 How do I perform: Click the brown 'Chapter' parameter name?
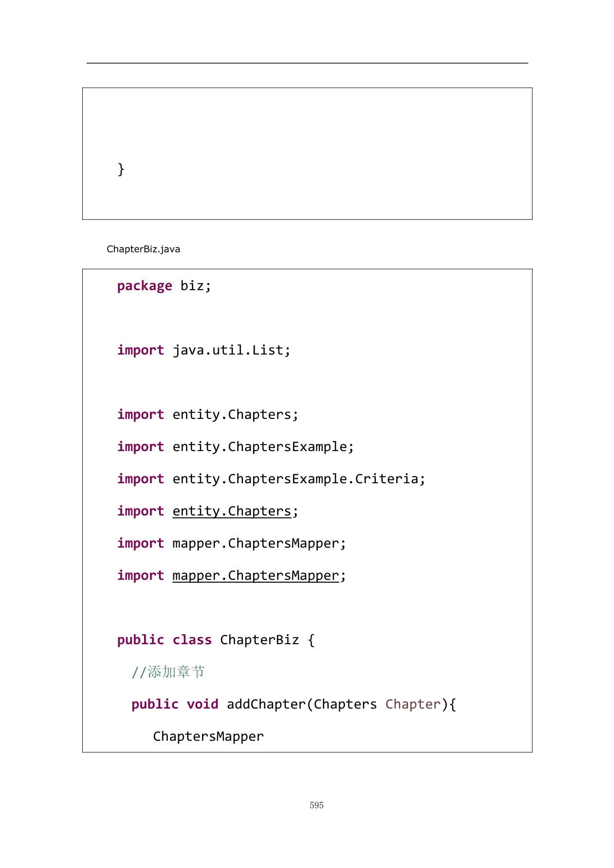(x=413, y=704)
